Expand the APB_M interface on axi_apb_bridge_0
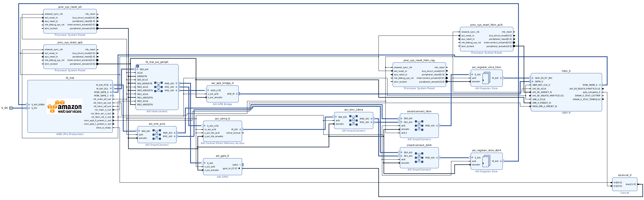The width and height of the screenshot is (644, 200). click(237, 94)
